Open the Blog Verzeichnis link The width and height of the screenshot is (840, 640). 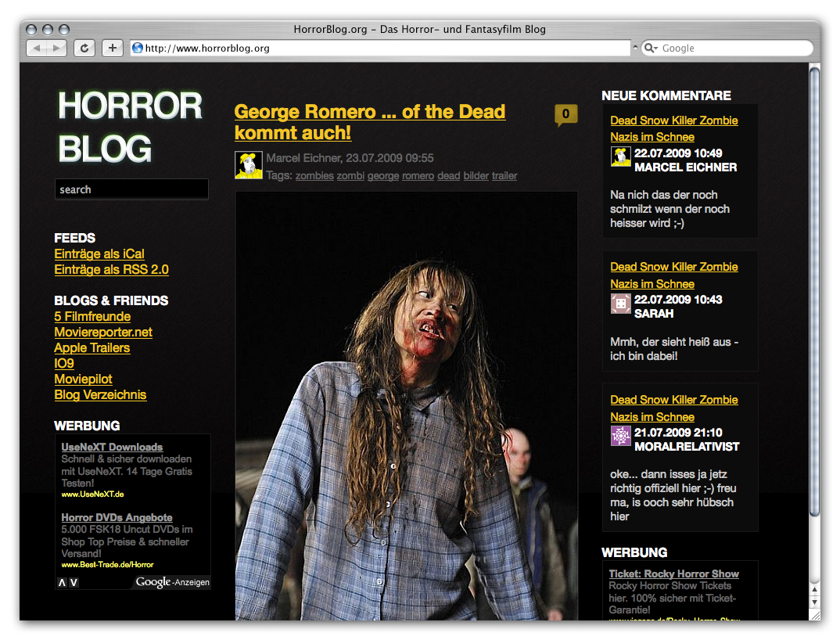click(100, 394)
